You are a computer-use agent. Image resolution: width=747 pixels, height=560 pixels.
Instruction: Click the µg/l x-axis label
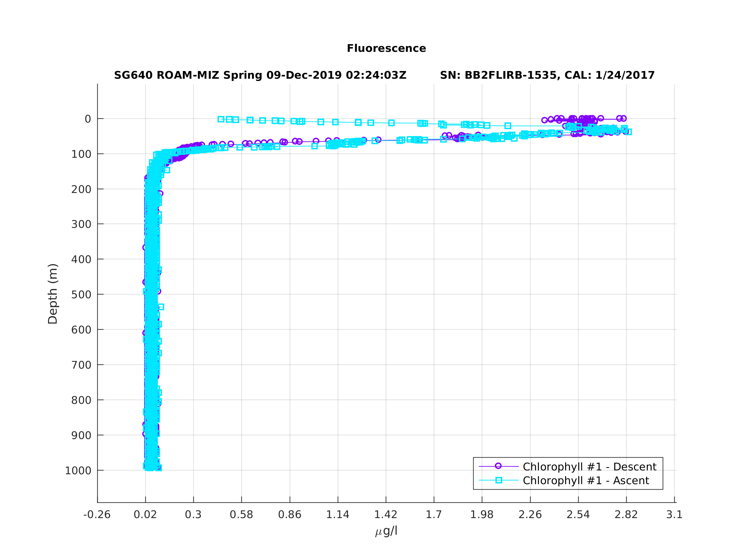click(386, 531)
